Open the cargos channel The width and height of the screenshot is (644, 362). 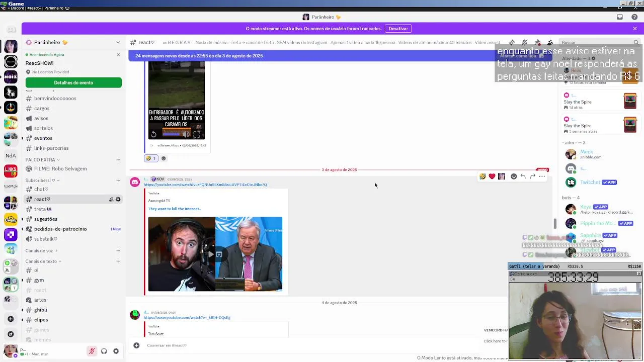pyautogui.click(x=42, y=108)
